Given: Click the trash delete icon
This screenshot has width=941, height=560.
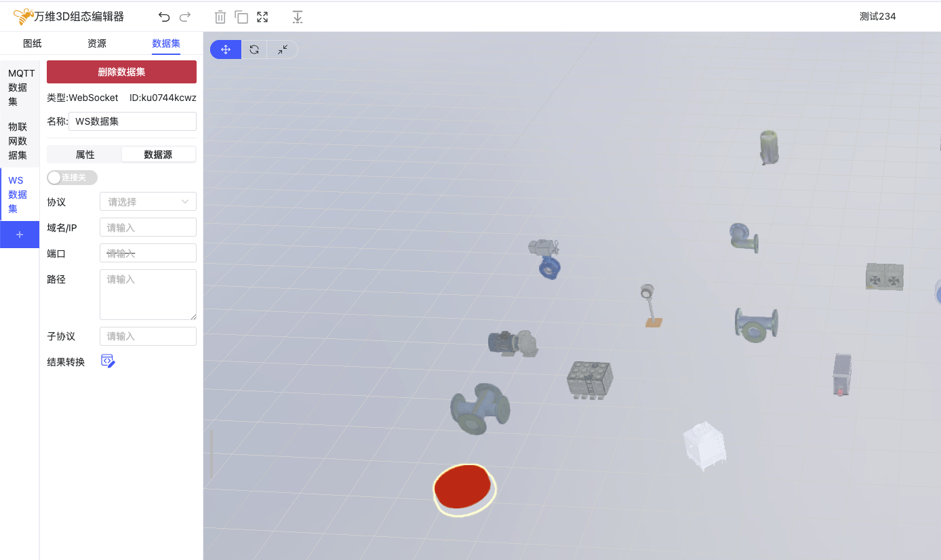Looking at the screenshot, I should click(220, 17).
